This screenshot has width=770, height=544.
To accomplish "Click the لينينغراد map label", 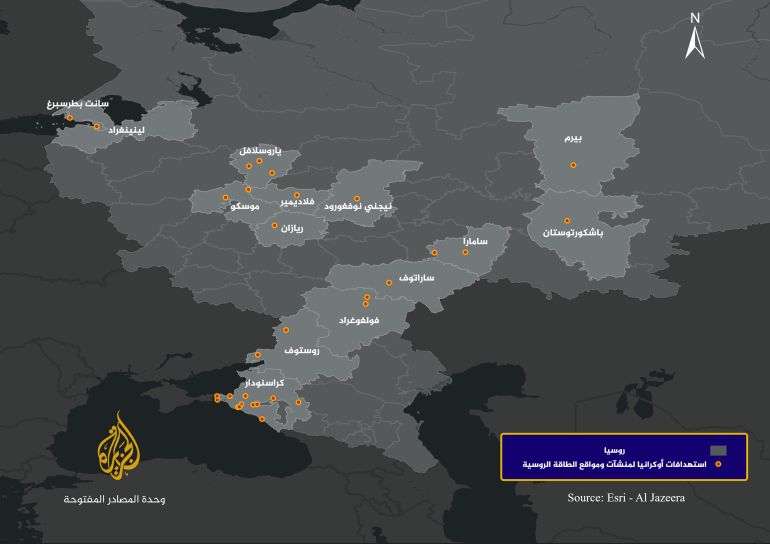I will tap(126, 130).
